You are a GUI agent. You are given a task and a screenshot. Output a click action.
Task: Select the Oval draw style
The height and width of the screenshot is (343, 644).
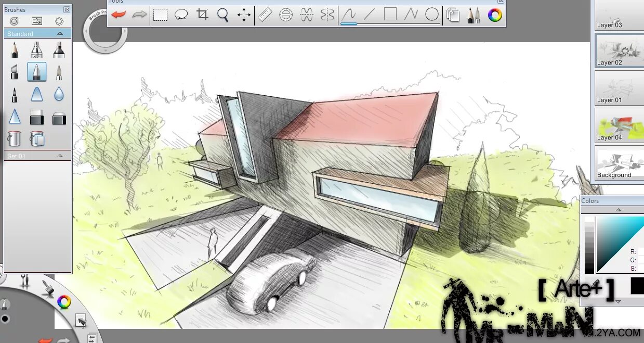[432, 15]
